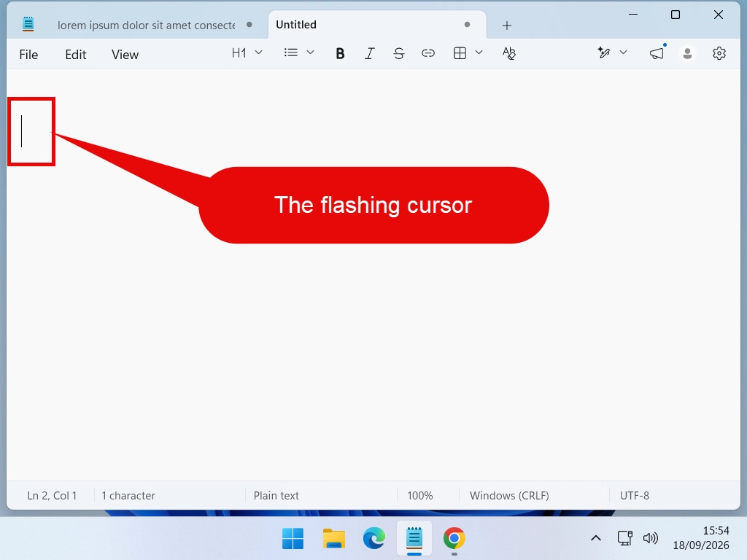Image resolution: width=747 pixels, height=560 pixels.
Task: Click the Ln 2, Col 1 status entry
Action: [x=52, y=496]
